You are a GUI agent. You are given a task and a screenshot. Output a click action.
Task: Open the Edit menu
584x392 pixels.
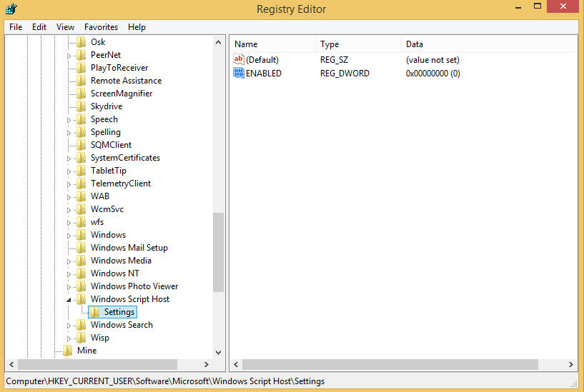(x=39, y=27)
